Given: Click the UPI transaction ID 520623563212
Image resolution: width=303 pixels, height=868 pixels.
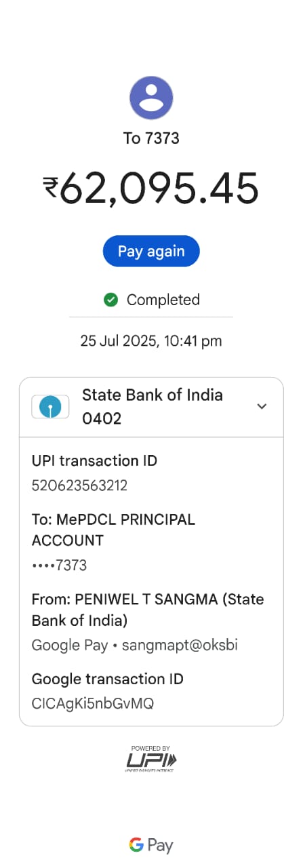Looking at the screenshot, I should tap(79, 486).
